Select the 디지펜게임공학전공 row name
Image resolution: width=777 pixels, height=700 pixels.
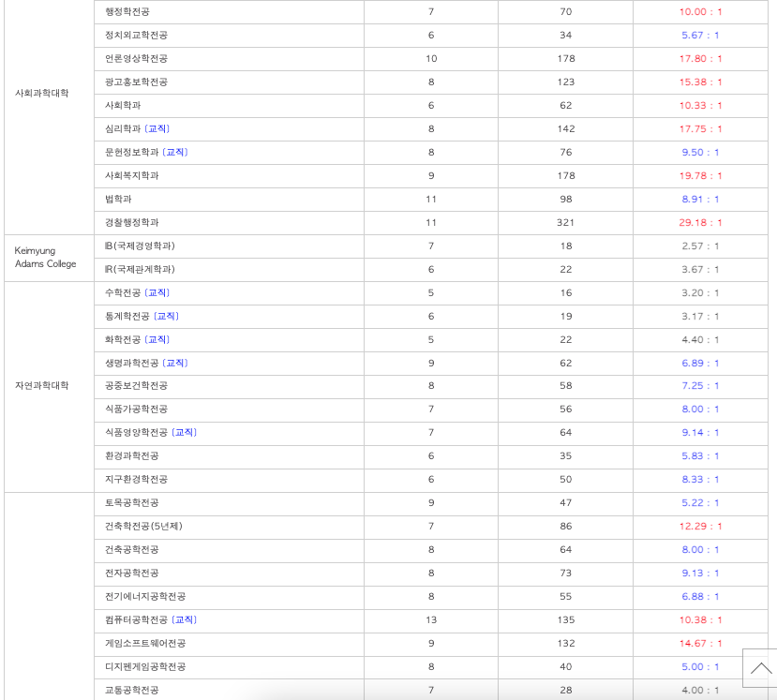pos(145,667)
